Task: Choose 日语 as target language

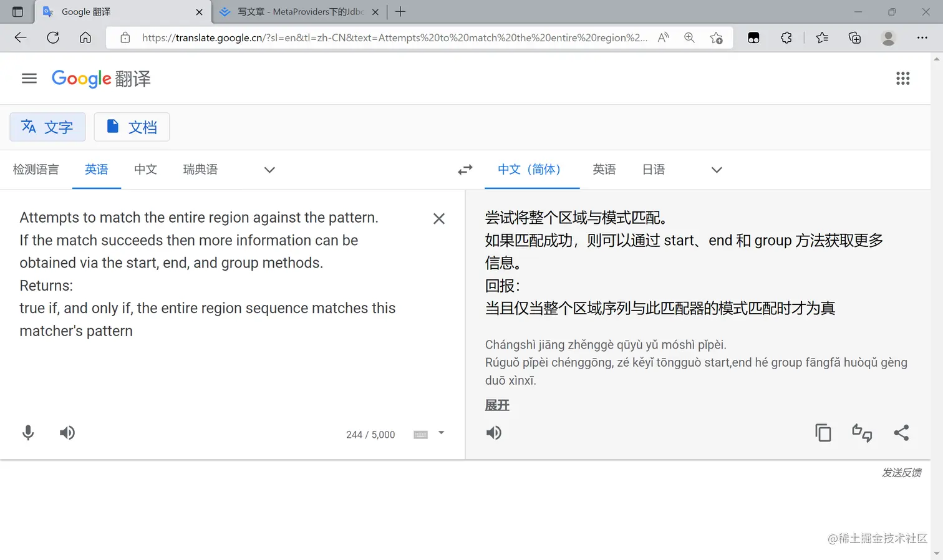Action: tap(654, 170)
